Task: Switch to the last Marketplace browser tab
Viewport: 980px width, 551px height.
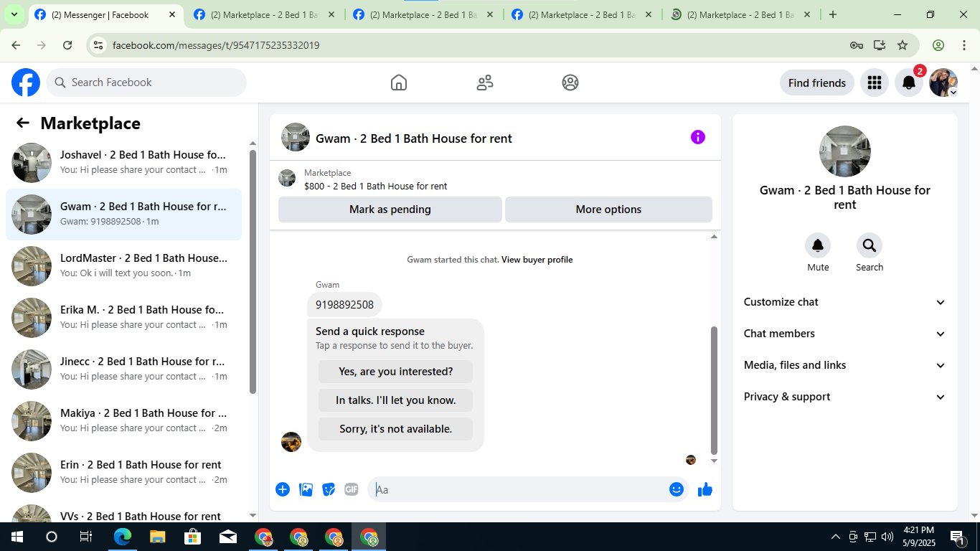Action: tap(740, 14)
